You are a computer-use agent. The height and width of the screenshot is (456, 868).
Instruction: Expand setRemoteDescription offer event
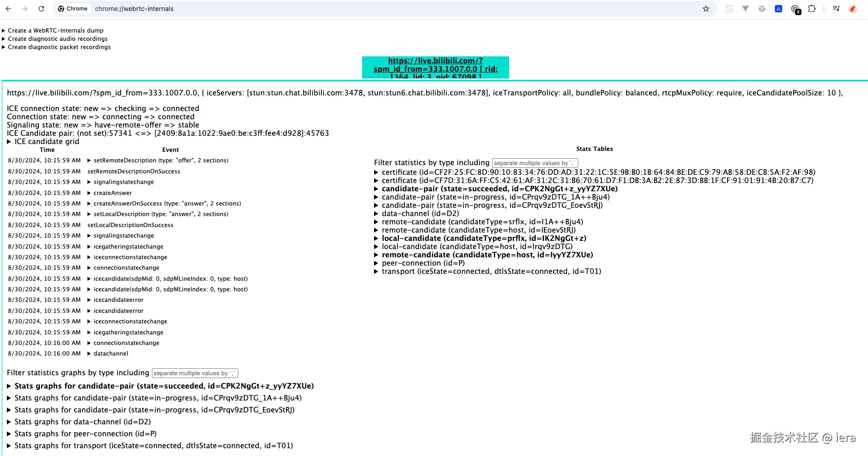pos(158,161)
